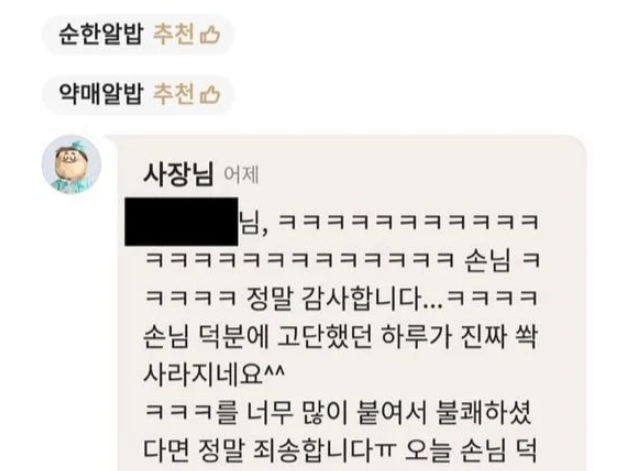The width and height of the screenshot is (625, 471).
Task: Click the 어제 timestamp
Action: [x=242, y=175]
